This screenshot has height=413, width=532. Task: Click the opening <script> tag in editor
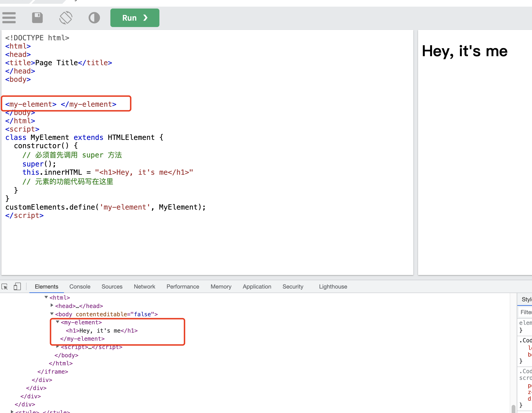pos(22,129)
